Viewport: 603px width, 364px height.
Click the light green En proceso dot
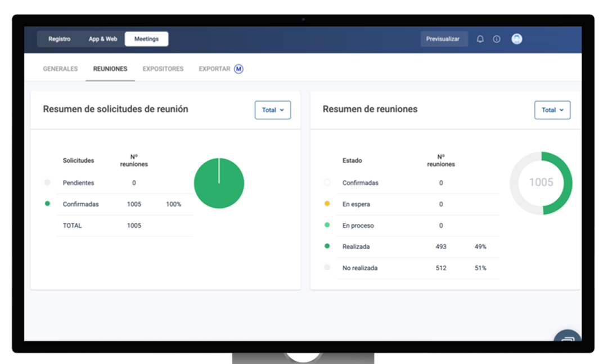(327, 224)
